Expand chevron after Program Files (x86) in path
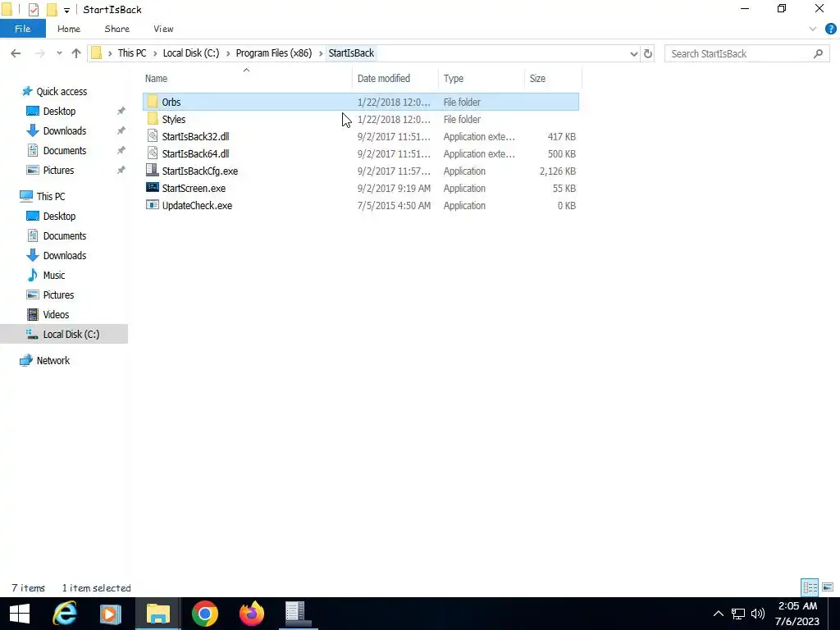The image size is (840, 630). pos(321,53)
